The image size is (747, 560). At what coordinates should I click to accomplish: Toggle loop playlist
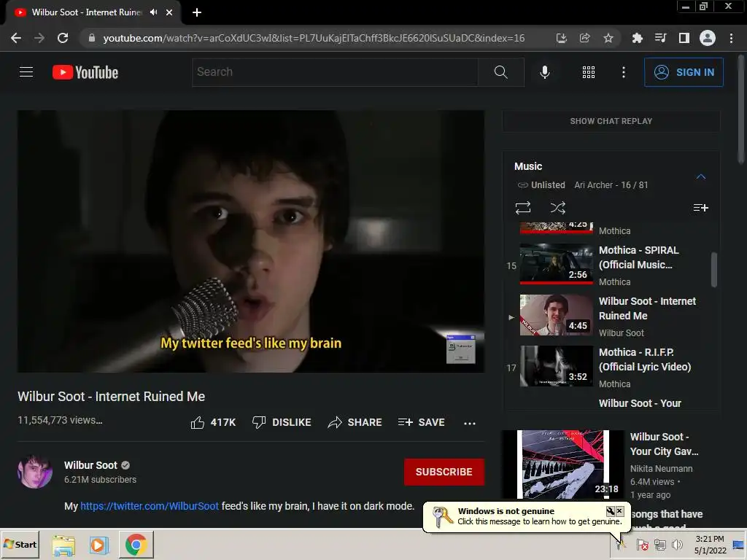pyautogui.click(x=522, y=208)
